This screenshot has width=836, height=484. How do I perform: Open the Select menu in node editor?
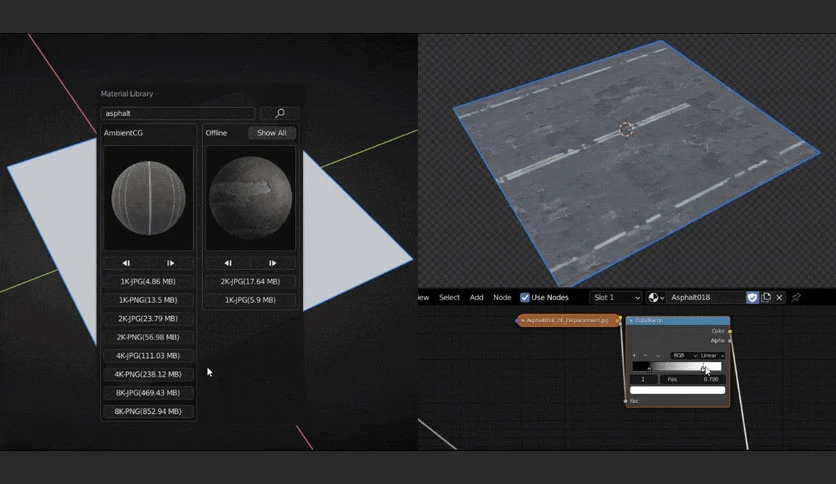(x=449, y=297)
